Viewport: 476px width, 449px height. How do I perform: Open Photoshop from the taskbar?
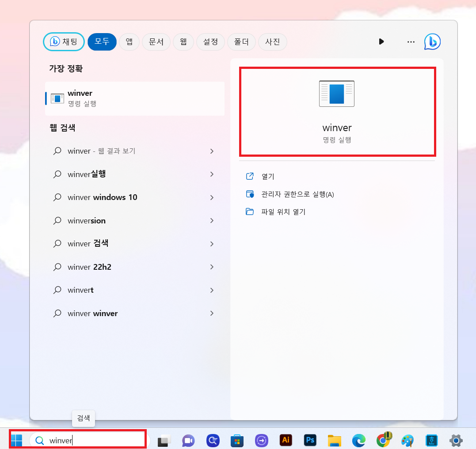click(310, 440)
